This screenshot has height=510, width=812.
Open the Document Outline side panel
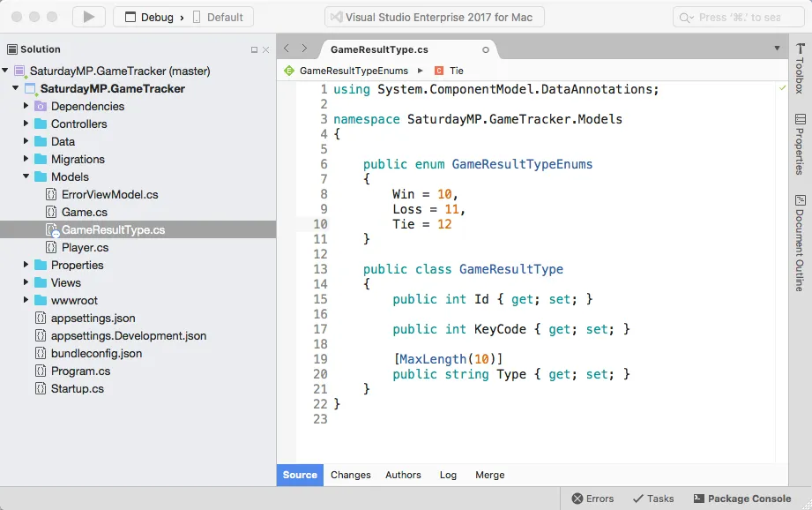pos(800,243)
